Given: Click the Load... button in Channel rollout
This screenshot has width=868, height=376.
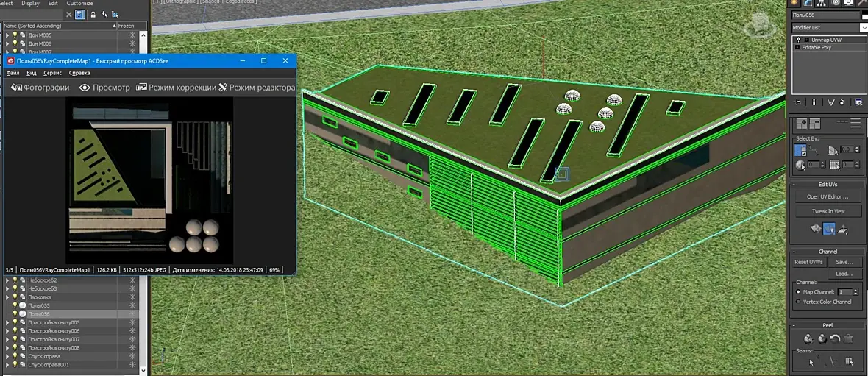Looking at the screenshot, I should pos(844,274).
